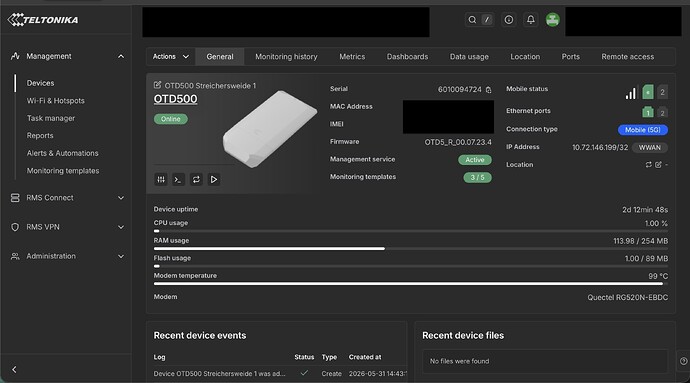The width and height of the screenshot is (690, 383).
Task: Click the OTD500 device image
Action: point(269,128)
